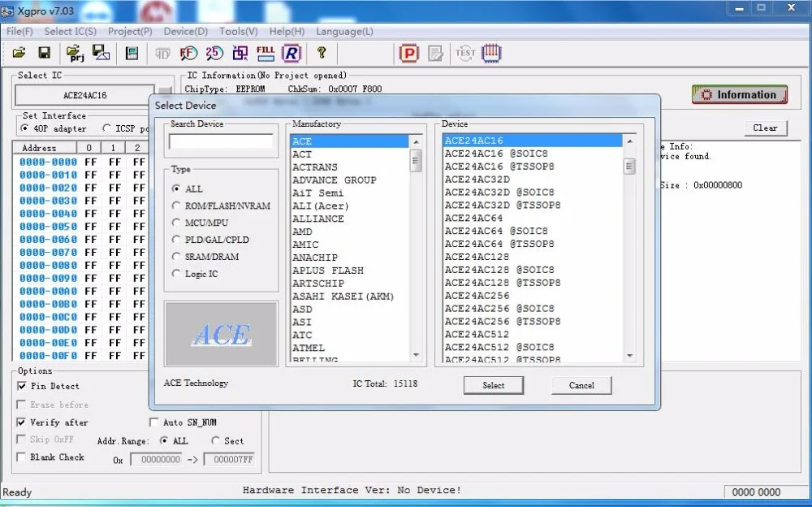Screen dimensions: 812x507
Task: Select SRAM/DRAM type radio button
Action: pos(176,257)
